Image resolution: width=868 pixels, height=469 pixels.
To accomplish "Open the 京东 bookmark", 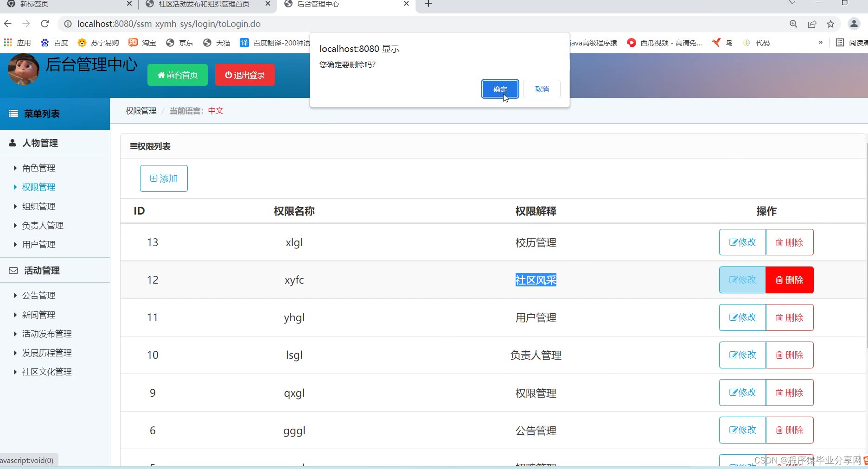I will [179, 43].
